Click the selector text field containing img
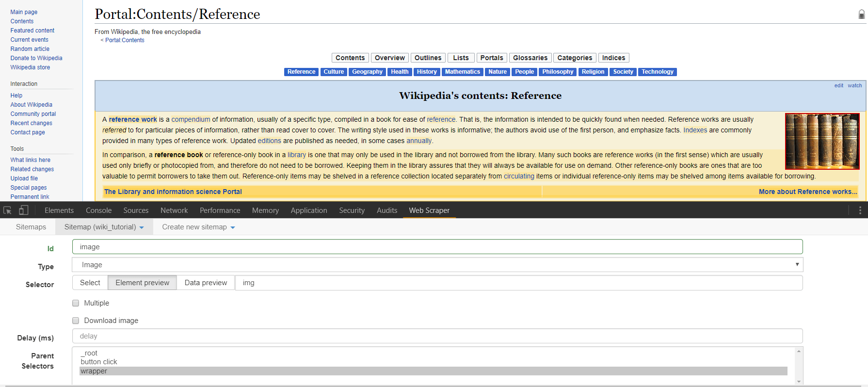The image size is (868, 387). point(519,283)
